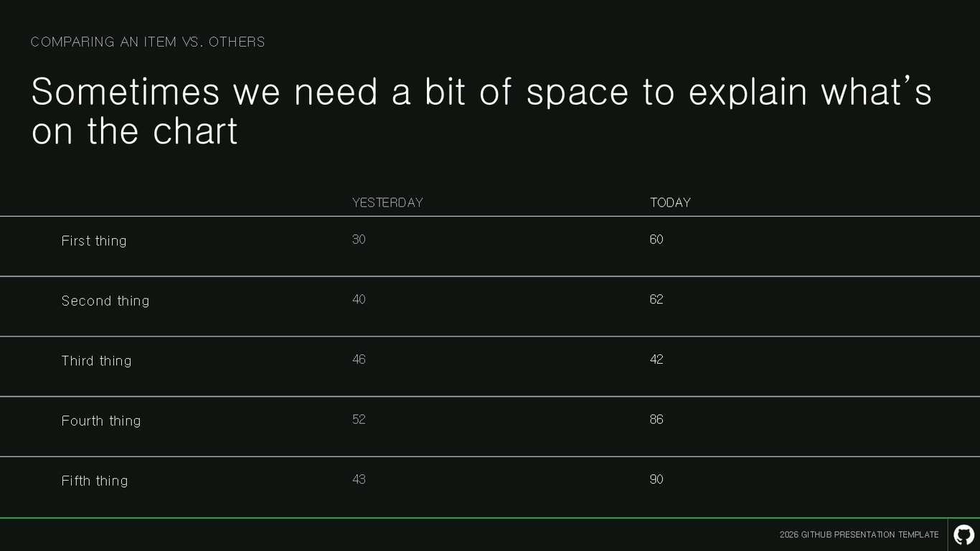
Task: Click the 'Second thing' row label
Action: click(105, 301)
